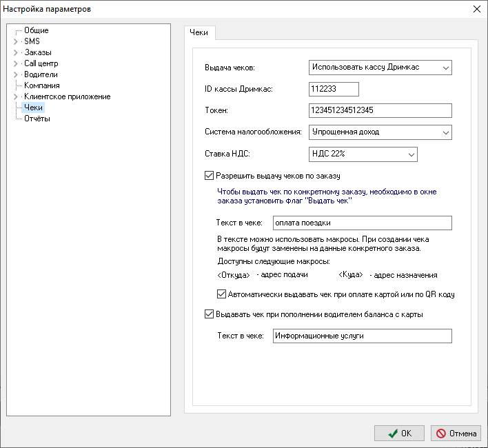The width and height of the screenshot is (488, 448).
Task: Disable receipt on driver balance top-up
Action: pyautogui.click(x=210, y=314)
